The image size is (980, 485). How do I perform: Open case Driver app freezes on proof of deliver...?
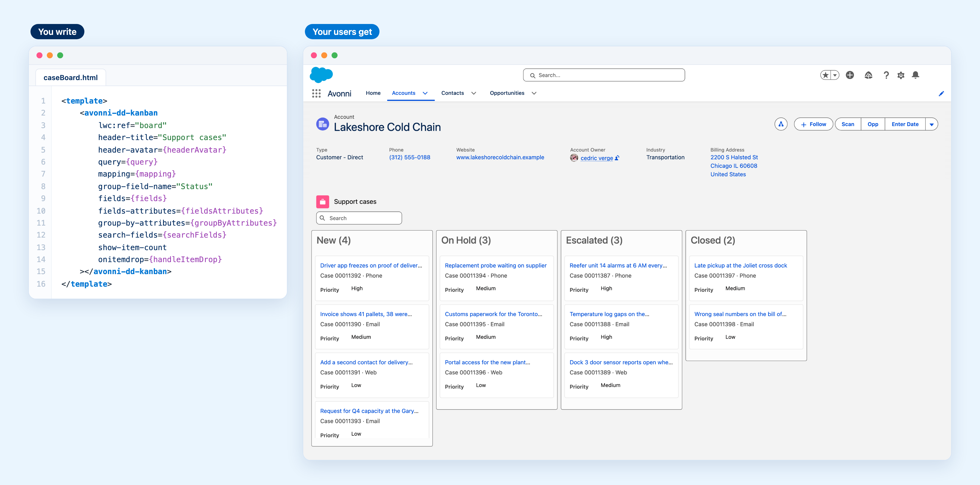pyautogui.click(x=371, y=266)
